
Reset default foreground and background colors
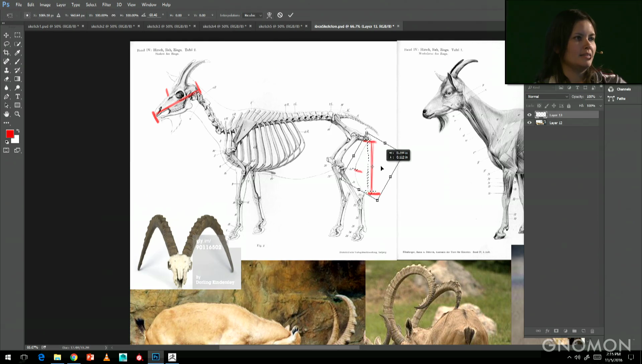(7, 142)
